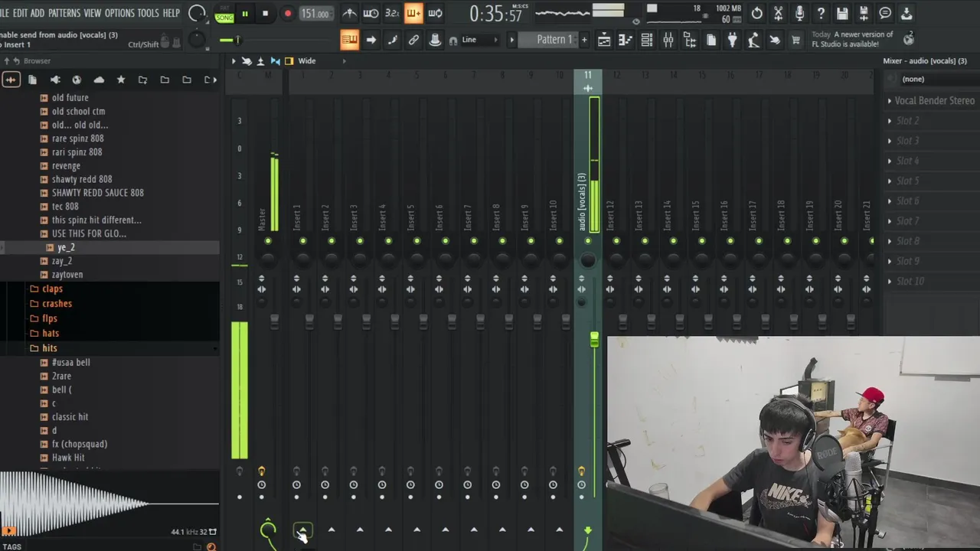This screenshot has height=551, width=980.
Task: Click the link chain icon
Action: point(413,40)
